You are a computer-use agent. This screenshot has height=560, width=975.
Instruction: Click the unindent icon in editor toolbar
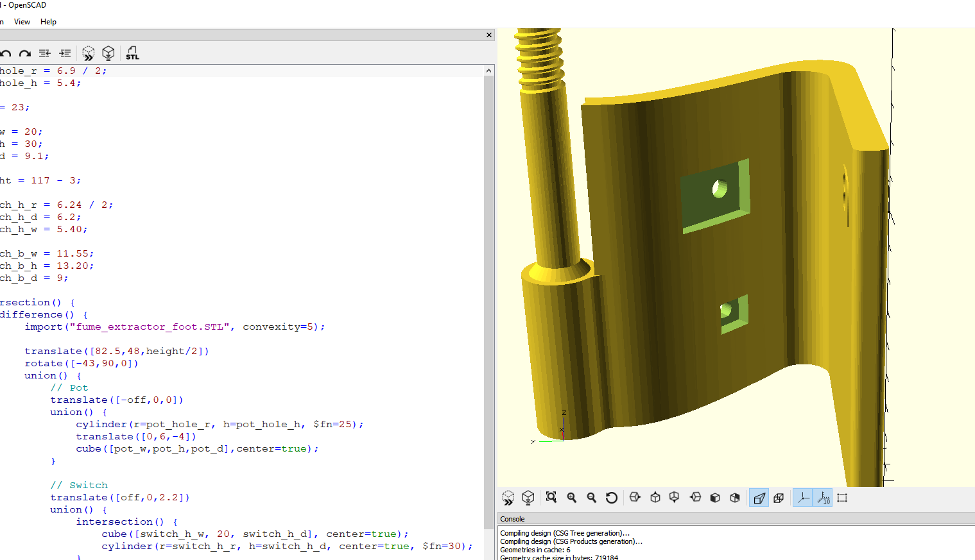pyautogui.click(x=44, y=53)
